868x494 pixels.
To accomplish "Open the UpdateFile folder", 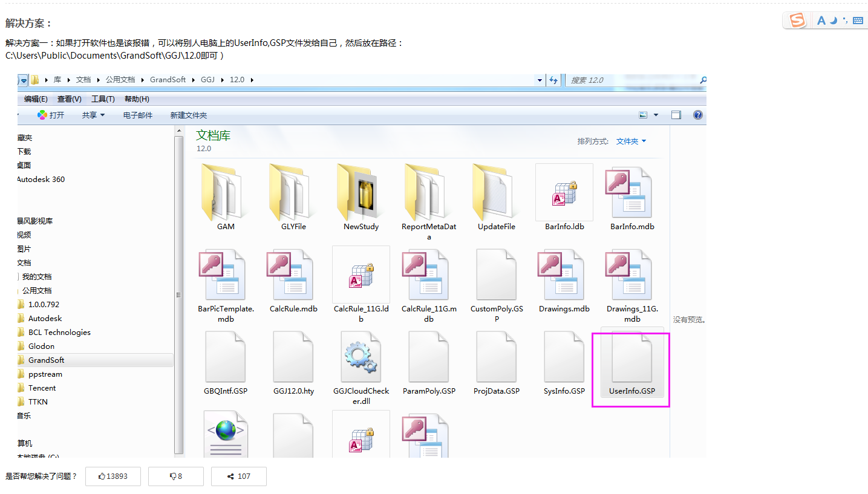I will (x=497, y=197).
